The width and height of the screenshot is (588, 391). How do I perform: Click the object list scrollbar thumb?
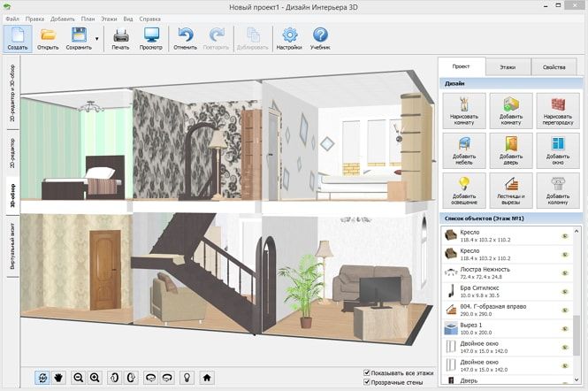click(x=577, y=335)
